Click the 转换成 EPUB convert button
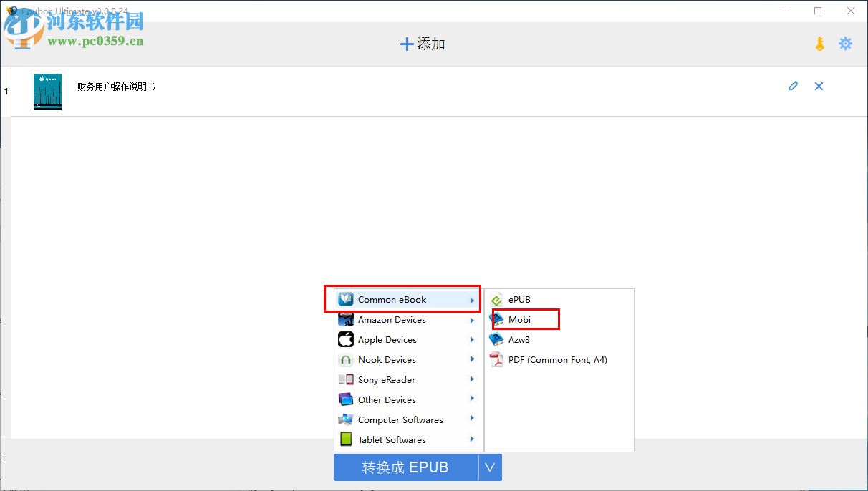 (x=405, y=467)
